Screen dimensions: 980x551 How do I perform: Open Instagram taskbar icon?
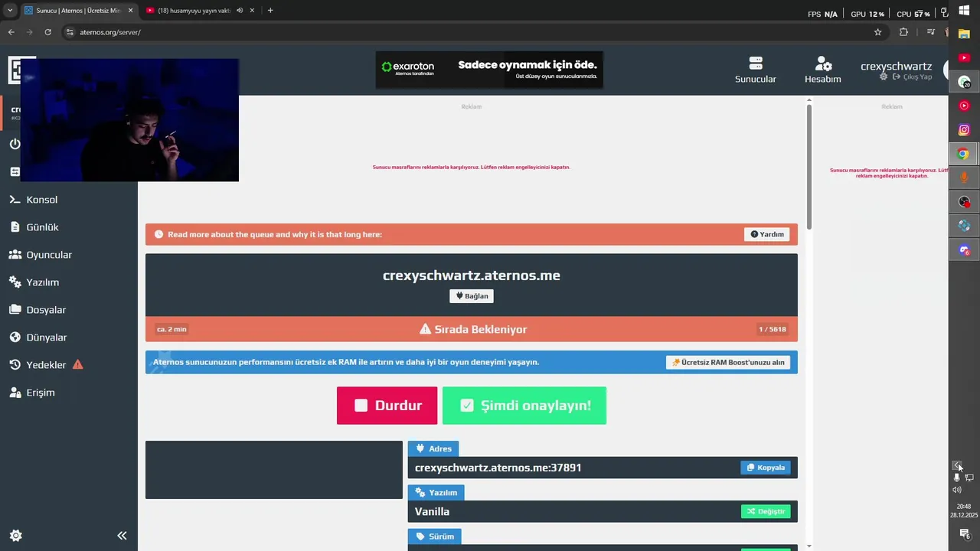964,130
